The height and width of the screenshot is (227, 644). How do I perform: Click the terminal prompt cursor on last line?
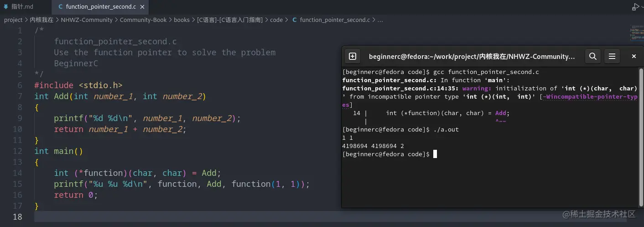pos(435,154)
